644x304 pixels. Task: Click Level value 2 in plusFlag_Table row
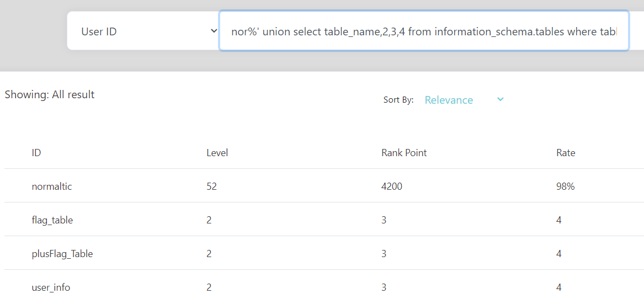pyautogui.click(x=209, y=254)
